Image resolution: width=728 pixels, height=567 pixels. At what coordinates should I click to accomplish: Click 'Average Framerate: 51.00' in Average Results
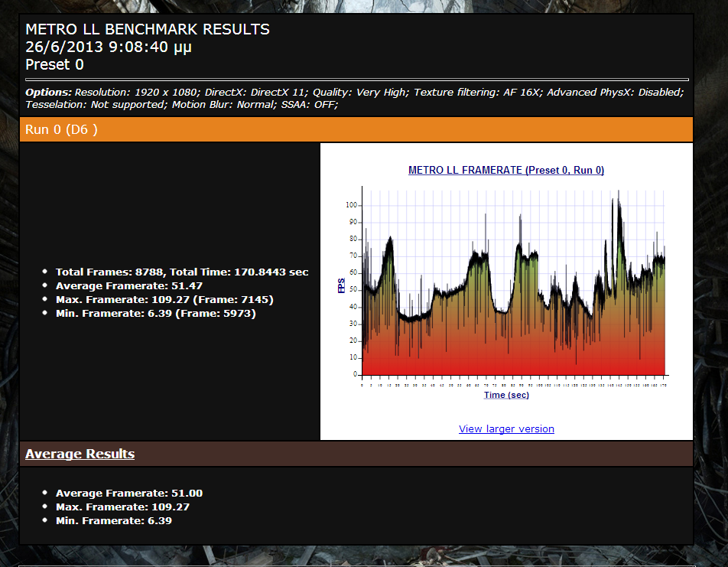click(x=129, y=493)
